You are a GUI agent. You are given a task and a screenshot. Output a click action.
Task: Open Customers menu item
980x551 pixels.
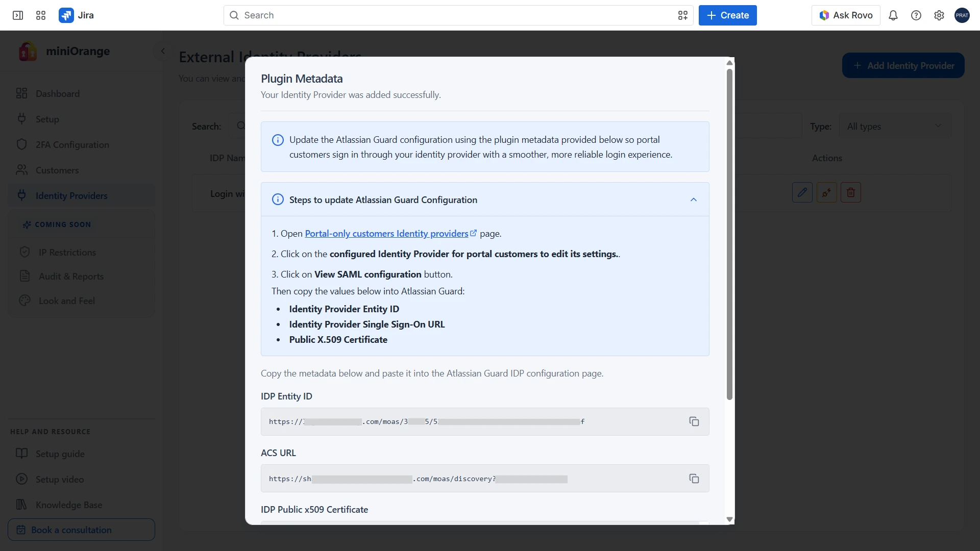click(82, 170)
